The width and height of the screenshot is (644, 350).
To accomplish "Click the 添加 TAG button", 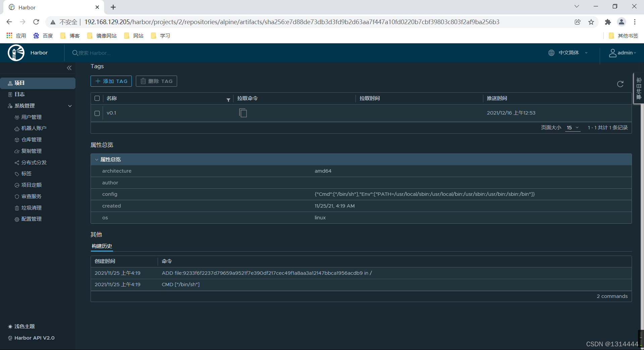I will pos(111,81).
